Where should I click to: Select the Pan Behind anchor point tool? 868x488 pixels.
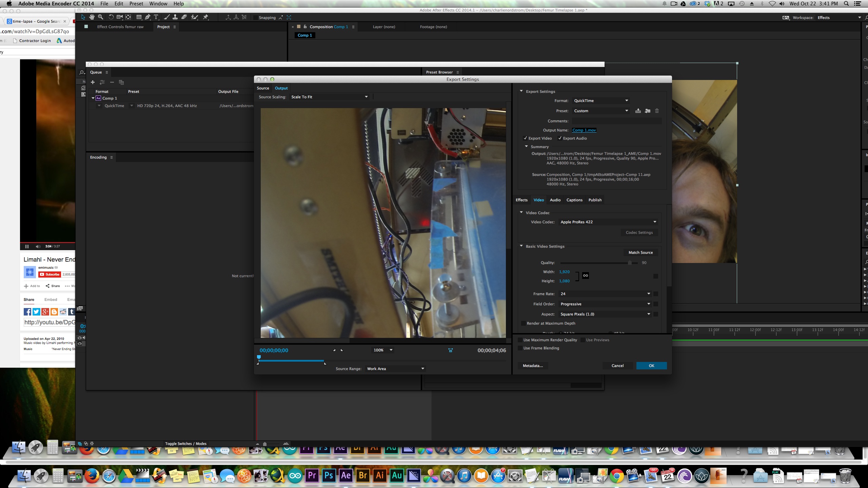[128, 17]
